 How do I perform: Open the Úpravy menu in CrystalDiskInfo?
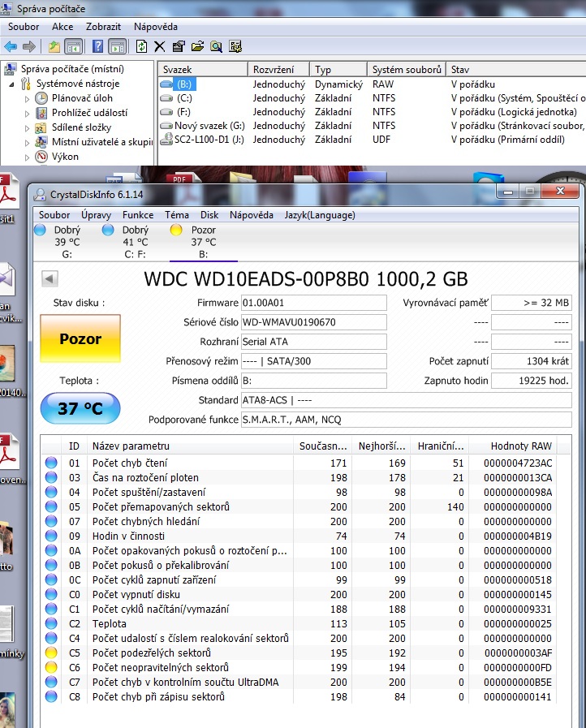pyautogui.click(x=96, y=215)
